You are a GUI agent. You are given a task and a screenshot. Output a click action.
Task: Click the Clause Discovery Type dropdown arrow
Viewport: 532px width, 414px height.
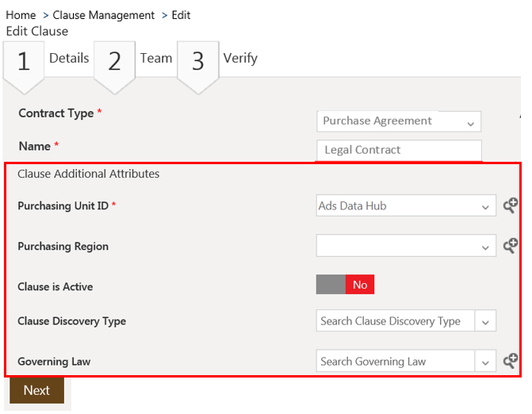(486, 321)
